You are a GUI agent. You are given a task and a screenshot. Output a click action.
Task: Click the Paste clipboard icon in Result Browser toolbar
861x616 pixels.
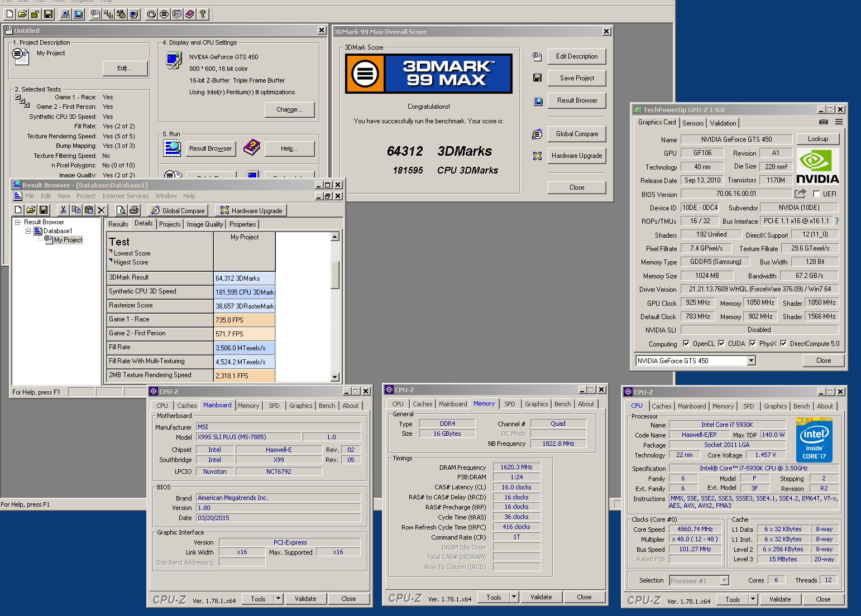click(89, 210)
